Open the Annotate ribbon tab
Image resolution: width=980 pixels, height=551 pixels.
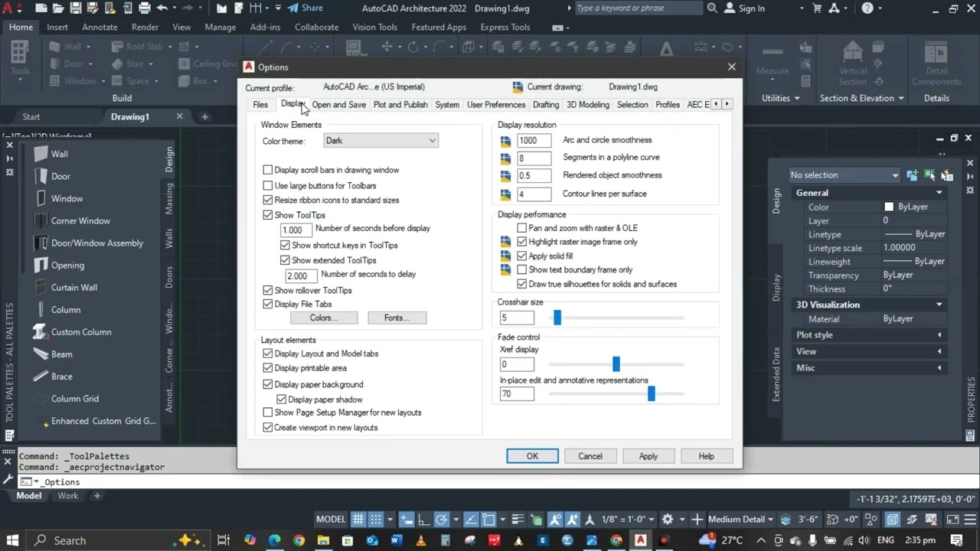coord(100,27)
